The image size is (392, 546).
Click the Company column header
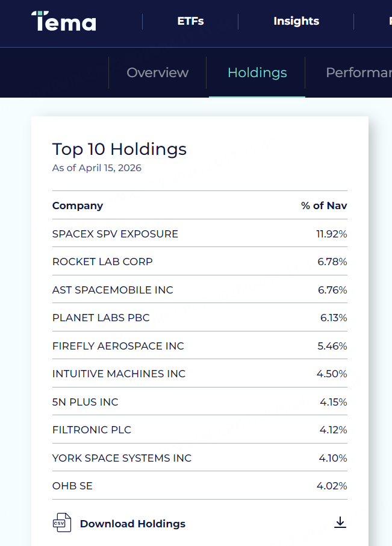(78, 206)
